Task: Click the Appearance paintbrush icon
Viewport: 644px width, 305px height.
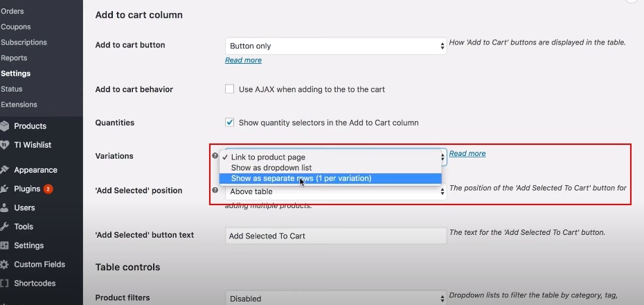Action: (6, 170)
